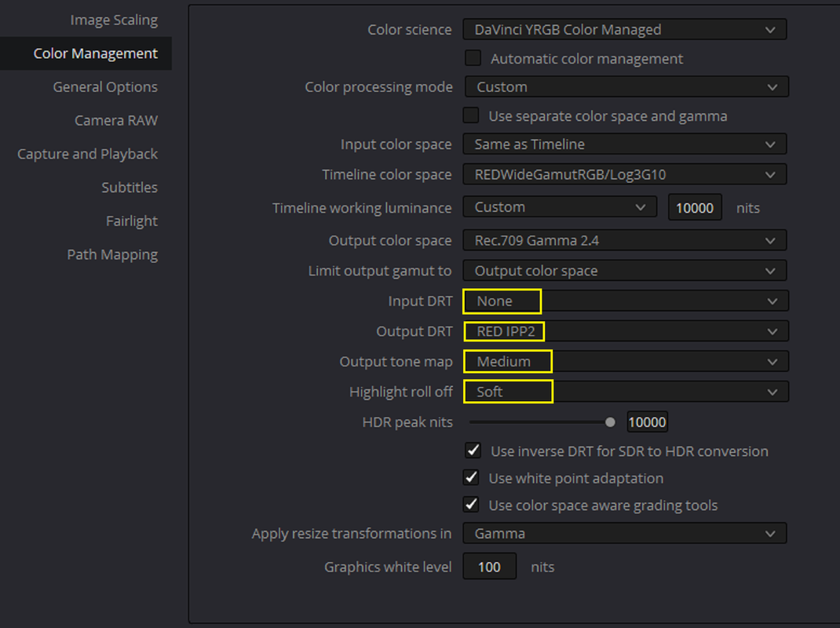The height and width of the screenshot is (628, 840).
Task: Open the Output tone map dropdown
Action: 626,362
